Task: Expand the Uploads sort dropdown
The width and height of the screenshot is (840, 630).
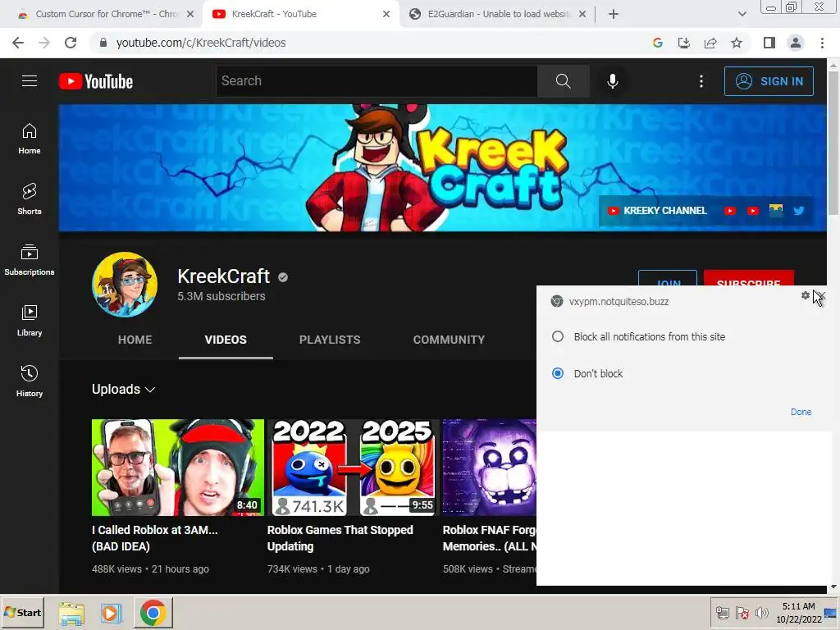Action: pyautogui.click(x=123, y=390)
